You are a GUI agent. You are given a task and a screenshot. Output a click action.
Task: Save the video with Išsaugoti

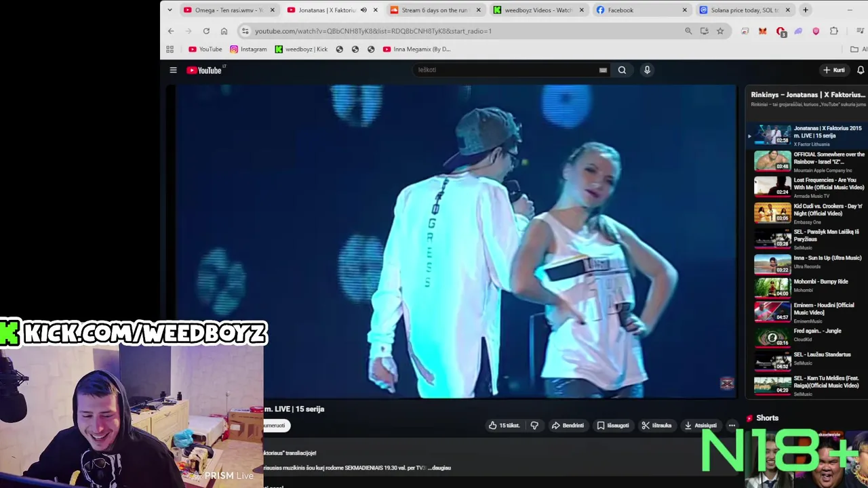tap(613, 426)
